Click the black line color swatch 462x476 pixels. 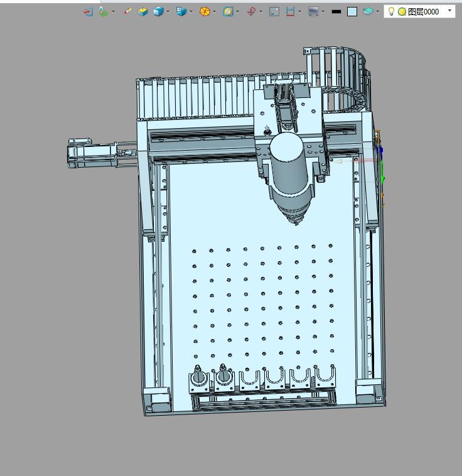(336, 11)
